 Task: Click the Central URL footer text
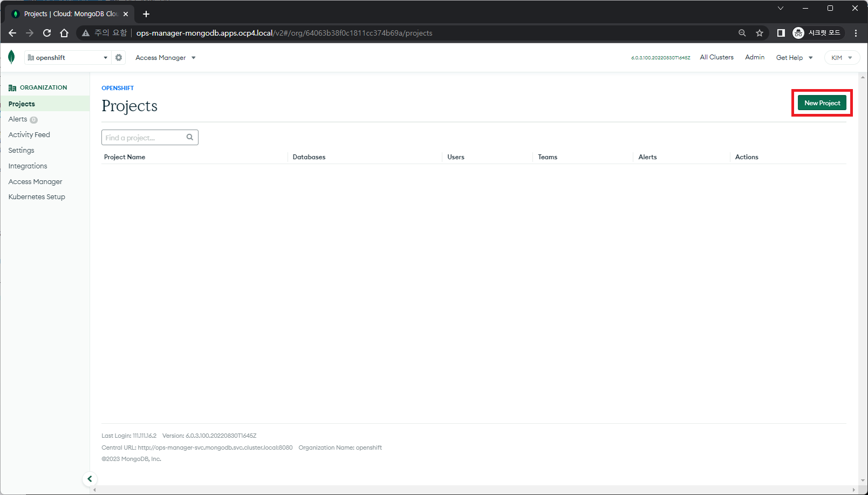tap(197, 447)
